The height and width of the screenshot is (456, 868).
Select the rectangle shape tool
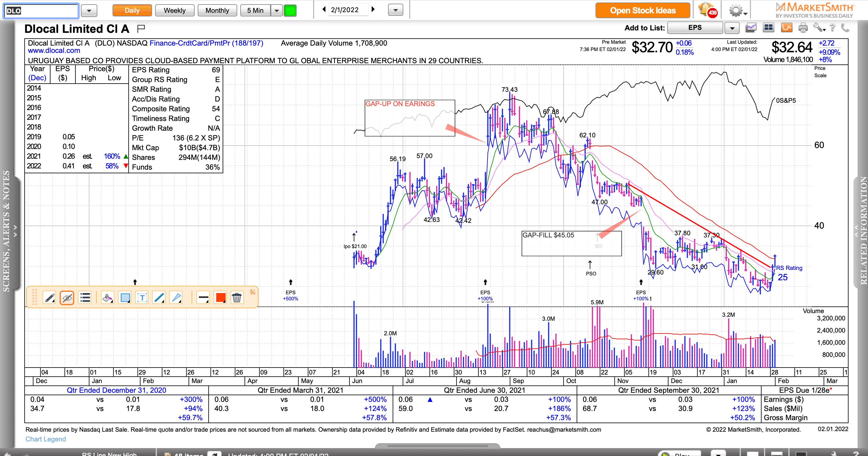pyautogui.click(x=125, y=298)
